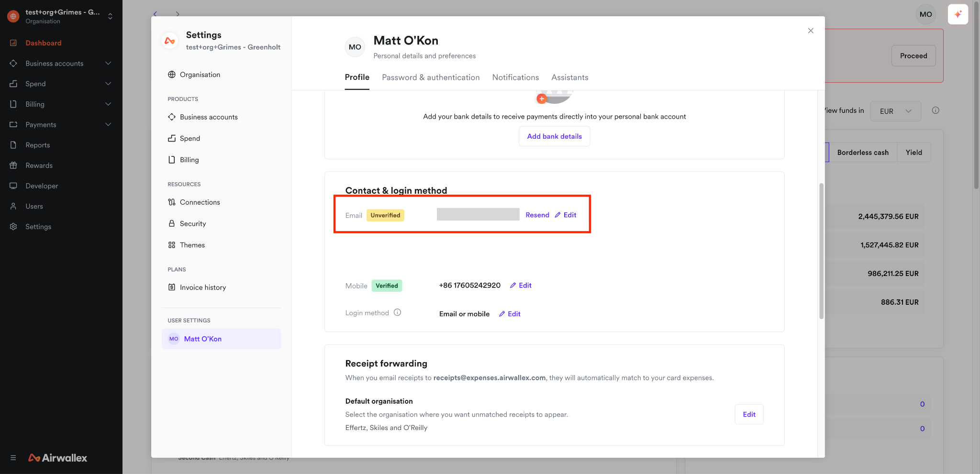This screenshot has width=980, height=474.
Task: Click the MO avatar in top bar
Action: pos(925,14)
